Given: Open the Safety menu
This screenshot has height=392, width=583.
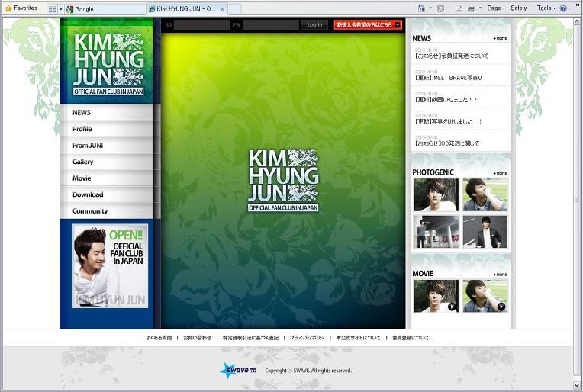Looking at the screenshot, I should [x=520, y=8].
